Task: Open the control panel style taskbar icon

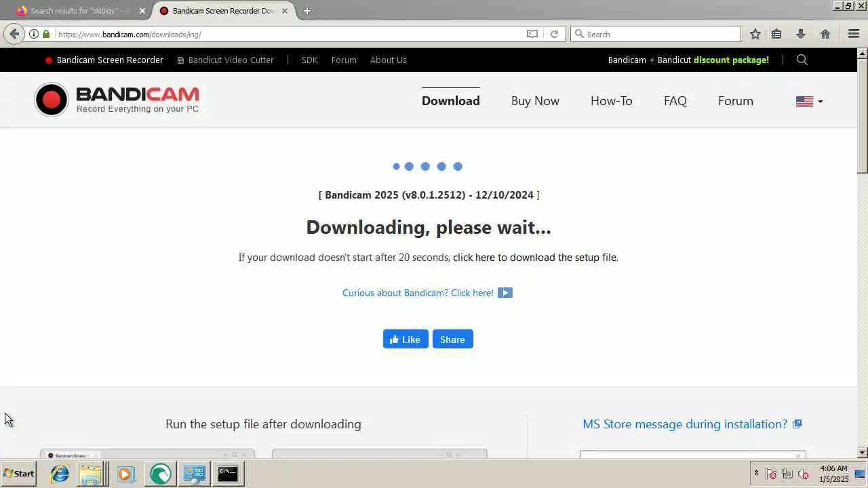Action: [195, 474]
